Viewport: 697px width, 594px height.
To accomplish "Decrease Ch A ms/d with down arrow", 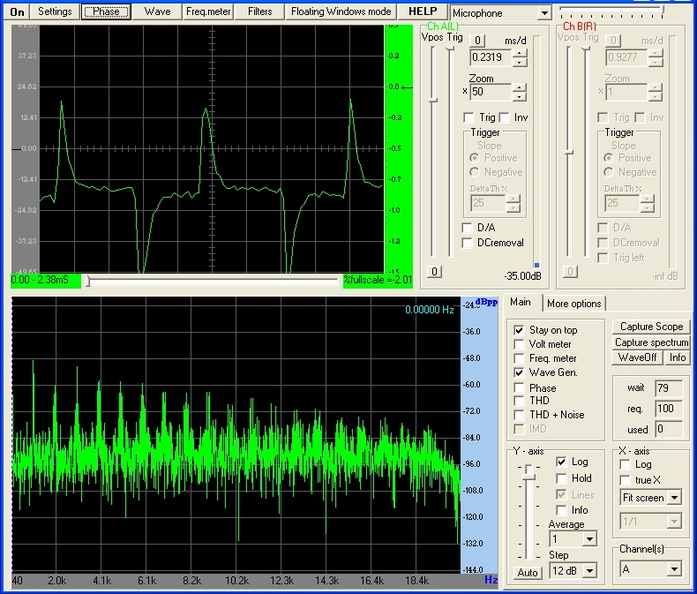I will (519, 62).
